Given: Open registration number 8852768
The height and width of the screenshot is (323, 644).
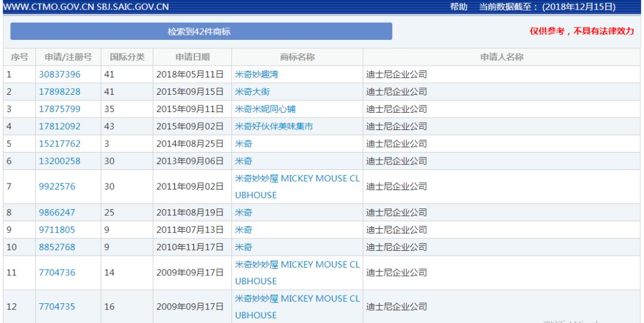Looking at the screenshot, I should pos(57,247).
